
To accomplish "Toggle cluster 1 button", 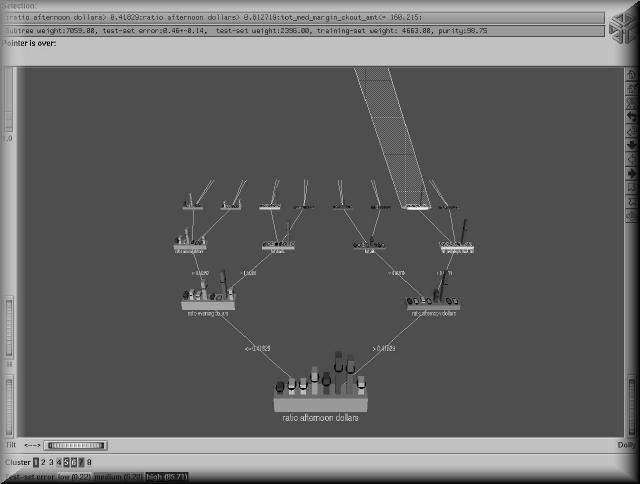I will (36, 462).
